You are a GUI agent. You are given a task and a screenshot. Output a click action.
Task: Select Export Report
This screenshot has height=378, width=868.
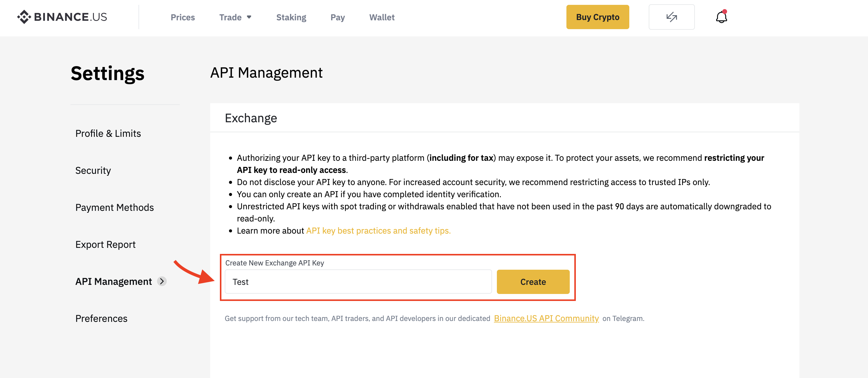point(105,245)
